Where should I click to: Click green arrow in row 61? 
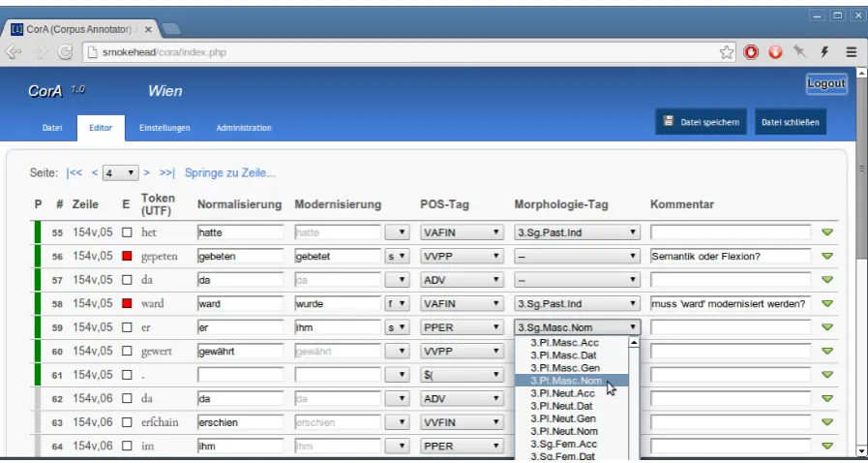coord(827,375)
